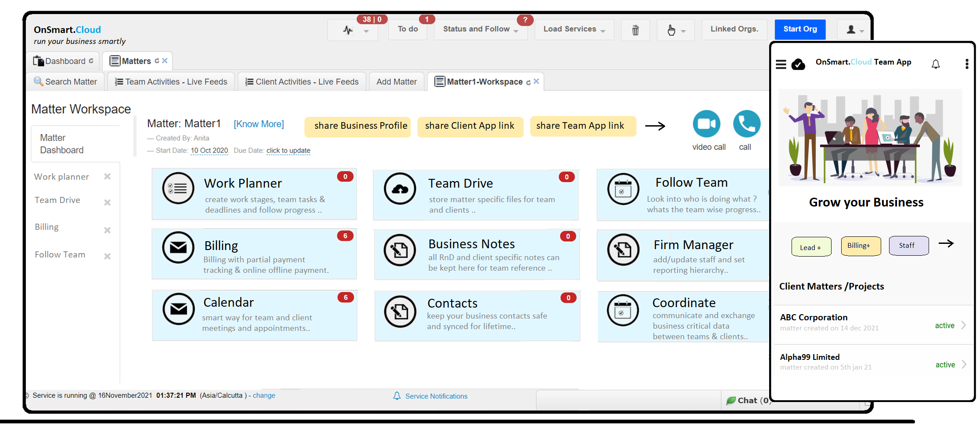
Task: Click the Calendar card envelope icon
Action: [178, 309]
